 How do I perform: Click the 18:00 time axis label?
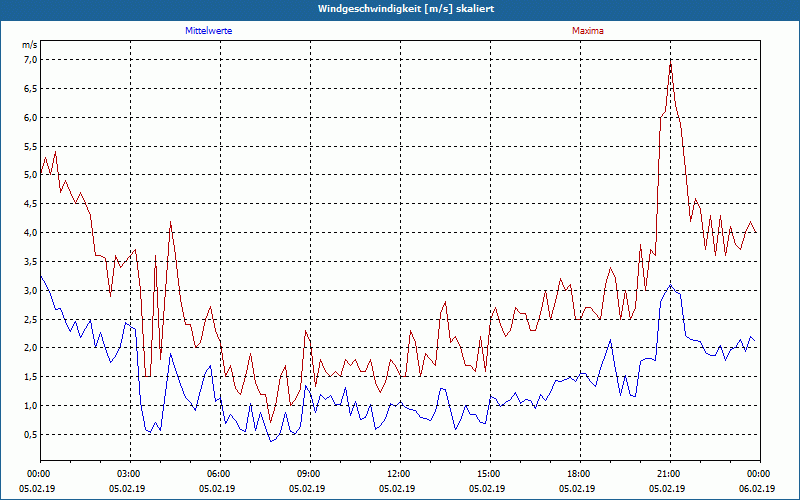(580, 474)
